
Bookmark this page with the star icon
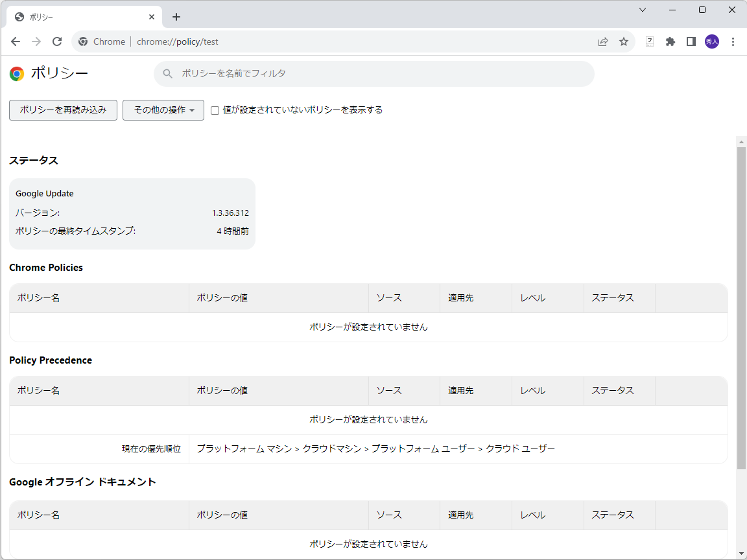tap(624, 41)
